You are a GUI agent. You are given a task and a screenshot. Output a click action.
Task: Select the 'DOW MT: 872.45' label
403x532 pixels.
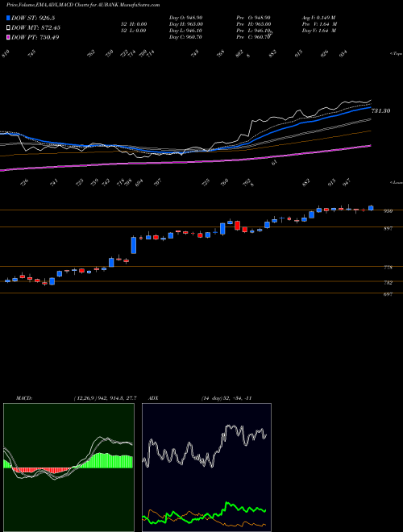35,27
